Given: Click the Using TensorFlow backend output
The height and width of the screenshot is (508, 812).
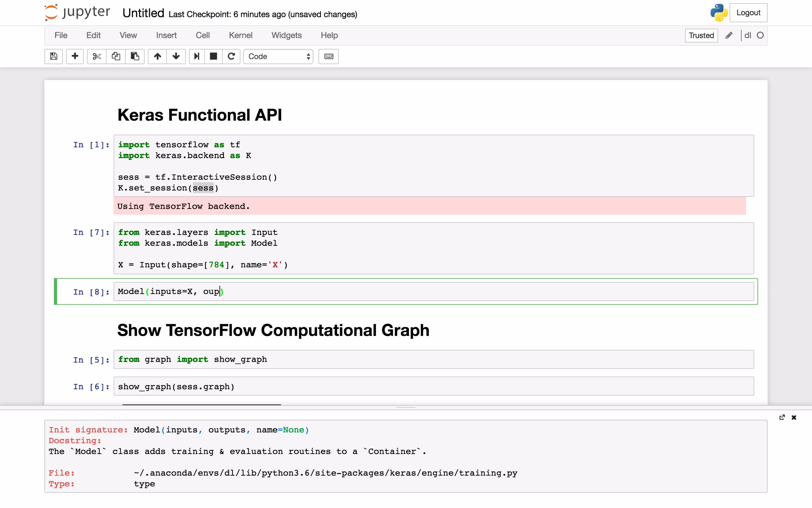Looking at the screenshot, I should pyautogui.click(x=429, y=206).
